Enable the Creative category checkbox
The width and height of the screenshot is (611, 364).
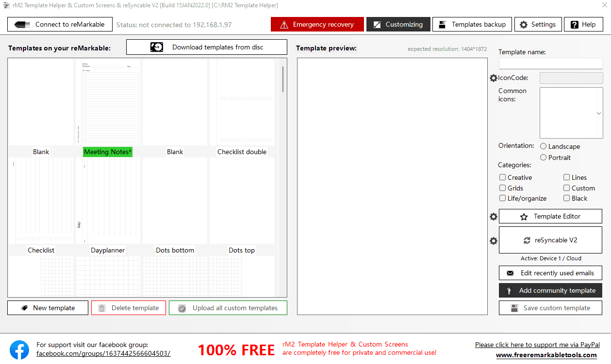coord(503,177)
